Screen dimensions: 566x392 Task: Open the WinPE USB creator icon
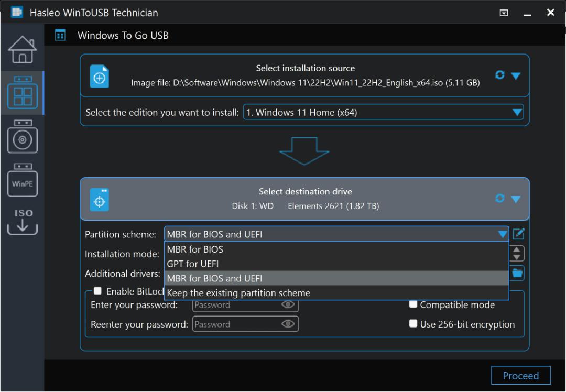click(23, 180)
